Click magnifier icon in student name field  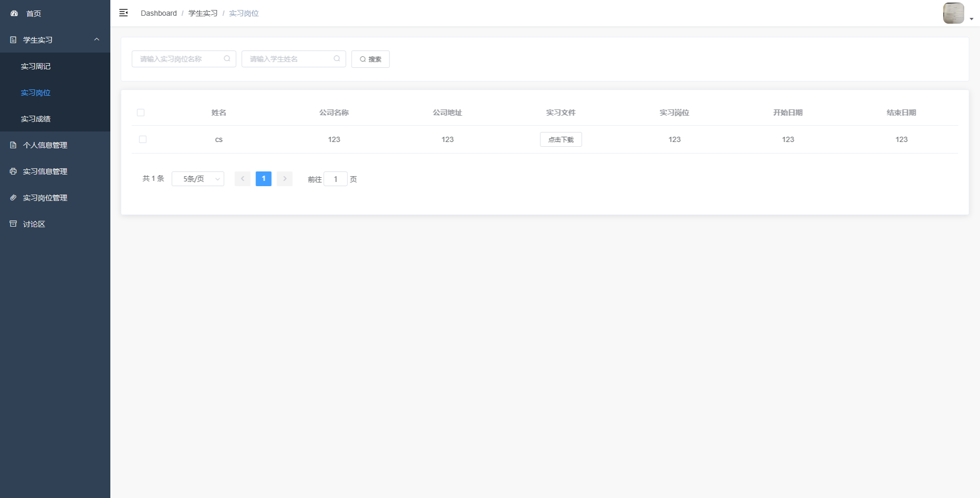pos(337,59)
